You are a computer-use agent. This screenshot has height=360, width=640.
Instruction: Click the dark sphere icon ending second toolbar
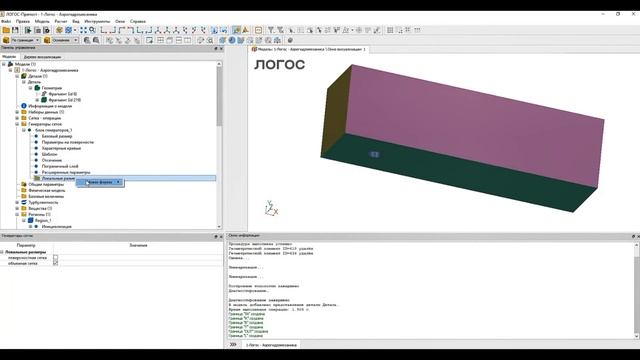(290, 40)
